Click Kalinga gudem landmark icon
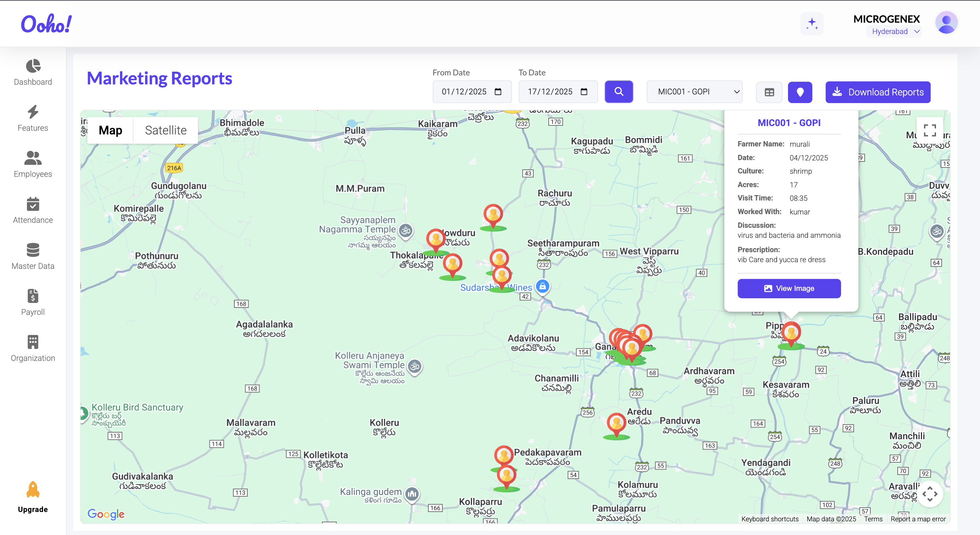 (412, 494)
